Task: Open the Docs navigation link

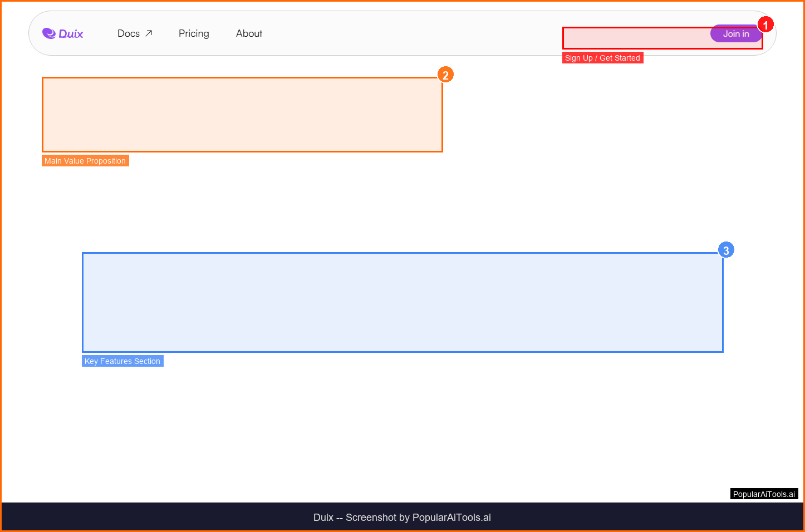Action: click(x=129, y=33)
